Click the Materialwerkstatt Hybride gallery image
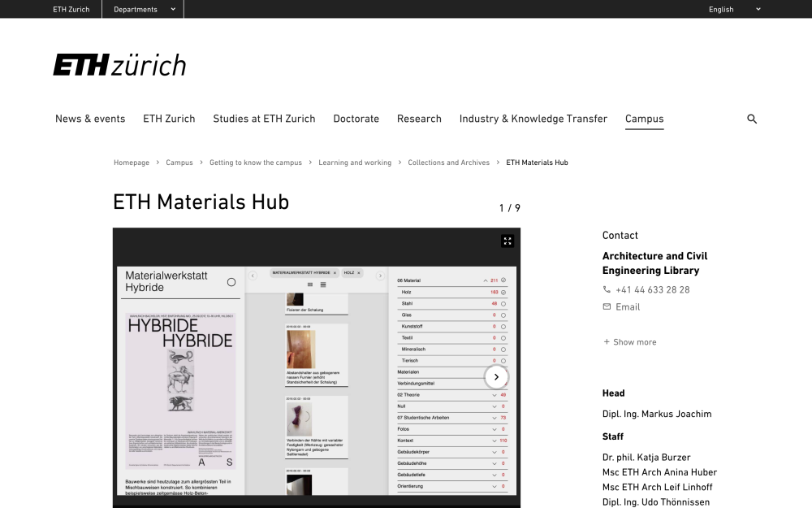Image resolution: width=812 pixels, height=508 pixels. (x=317, y=381)
